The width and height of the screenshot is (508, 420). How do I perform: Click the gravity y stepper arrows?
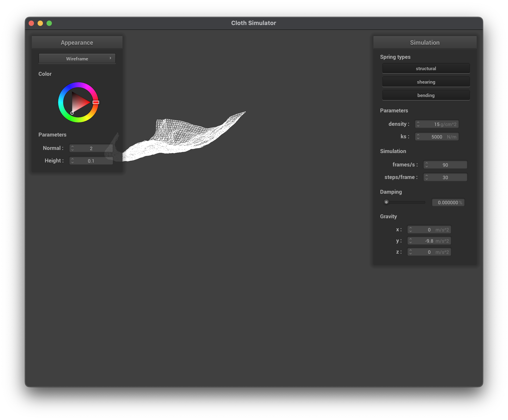410,241
